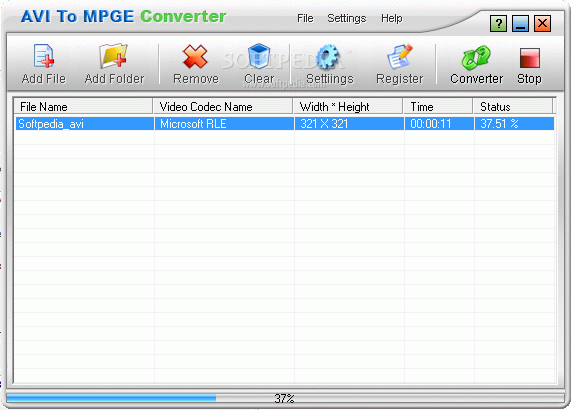The image size is (571, 410).
Task: Click the Microsoft RLE codec cell
Action: [x=224, y=124]
